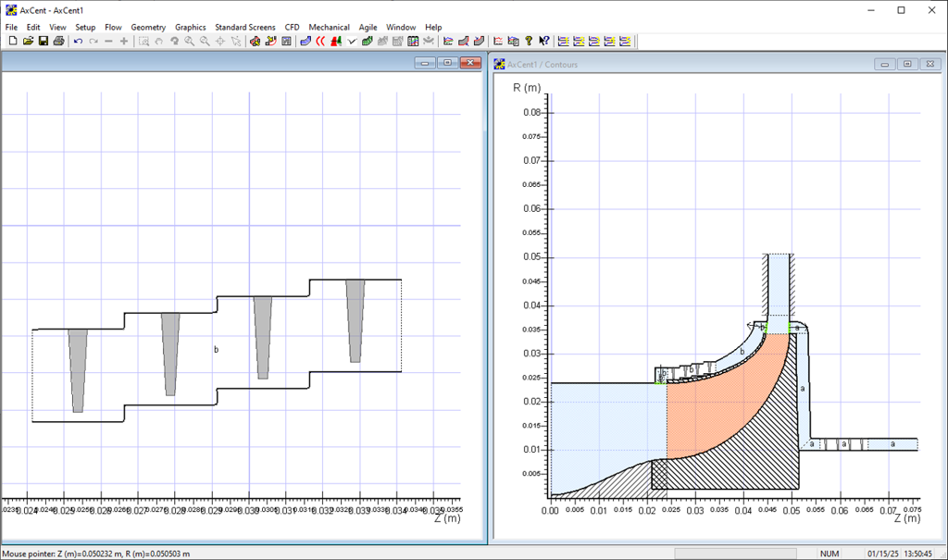Select the pan hand tool icon
This screenshot has height=560, width=948.
159,41
